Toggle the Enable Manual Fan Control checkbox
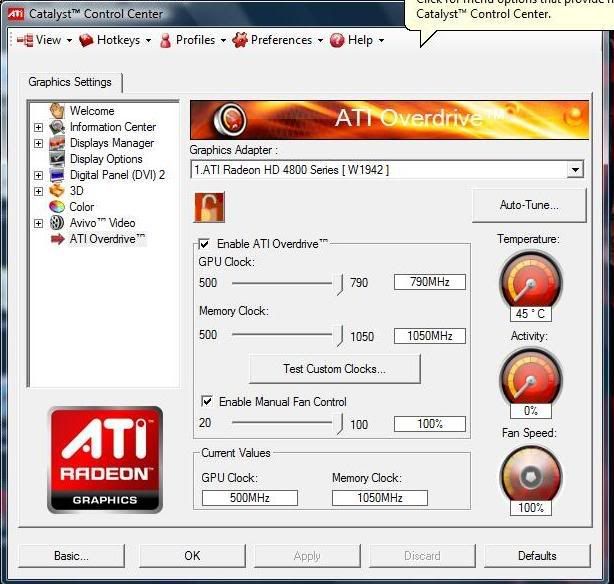Image resolution: width=614 pixels, height=584 pixels. coord(206,401)
